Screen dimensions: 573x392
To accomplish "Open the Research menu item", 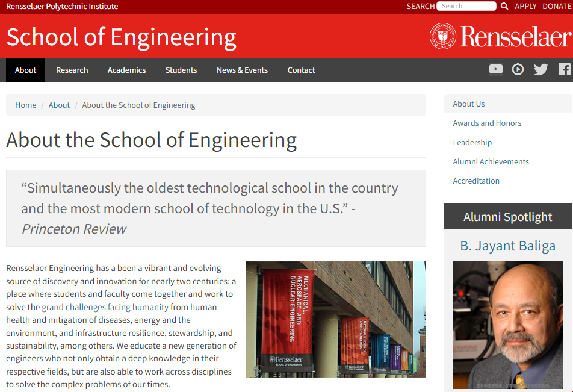I will [x=72, y=70].
